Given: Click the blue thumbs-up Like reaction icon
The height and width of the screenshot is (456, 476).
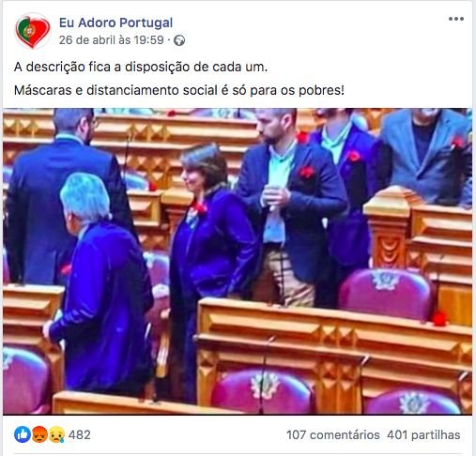Looking at the screenshot, I should point(23,434).
